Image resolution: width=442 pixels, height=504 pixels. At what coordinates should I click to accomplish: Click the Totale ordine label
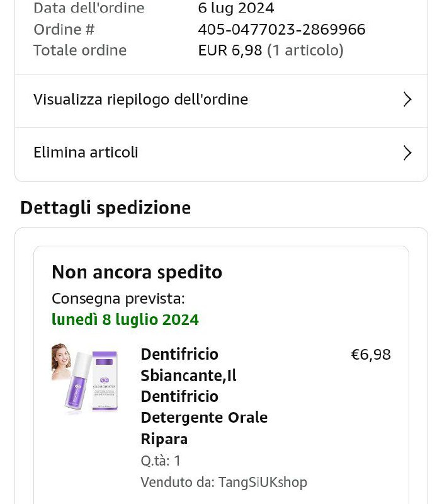point(80,50)
